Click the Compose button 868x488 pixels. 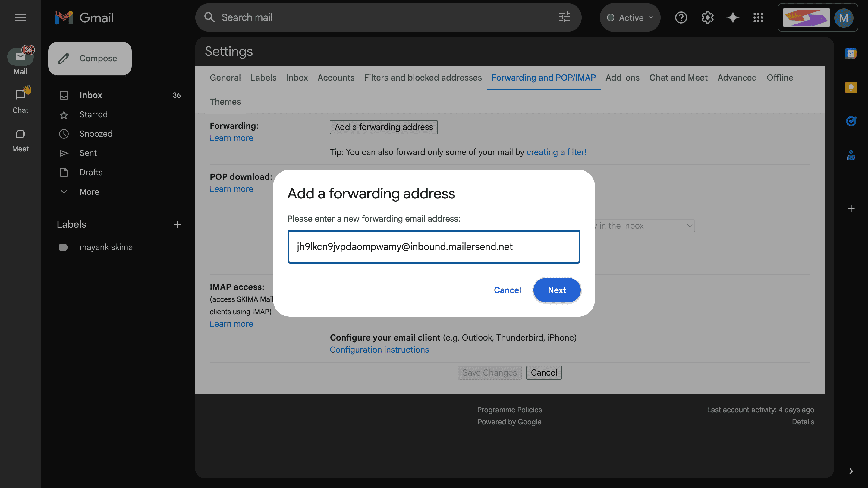pyautogui.click(x=90, y=58)
